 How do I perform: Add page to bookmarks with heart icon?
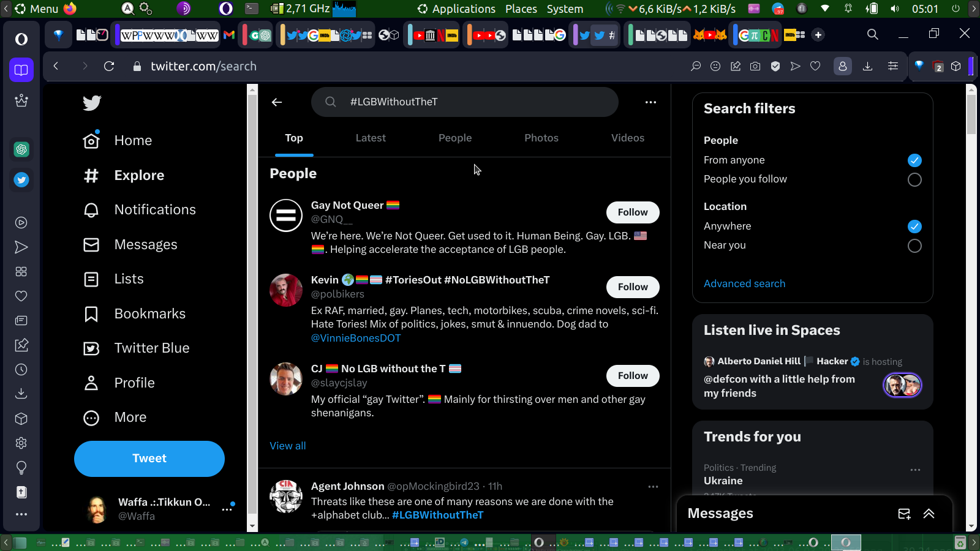click(815, 66)
